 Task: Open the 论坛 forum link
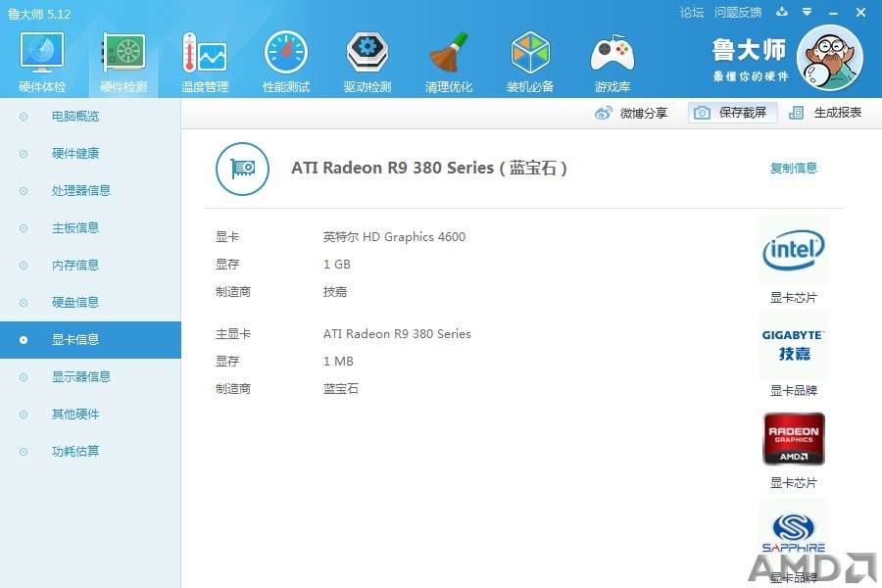pos(691,13)
